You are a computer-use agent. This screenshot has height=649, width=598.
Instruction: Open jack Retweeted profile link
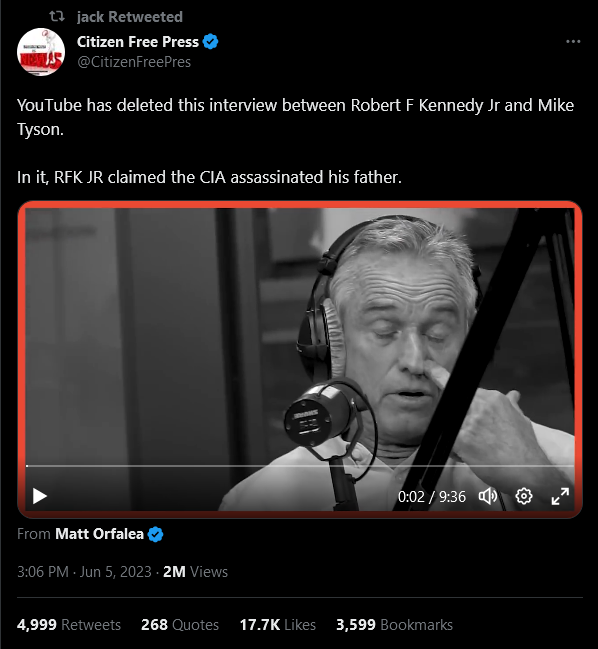pos(130,17)
